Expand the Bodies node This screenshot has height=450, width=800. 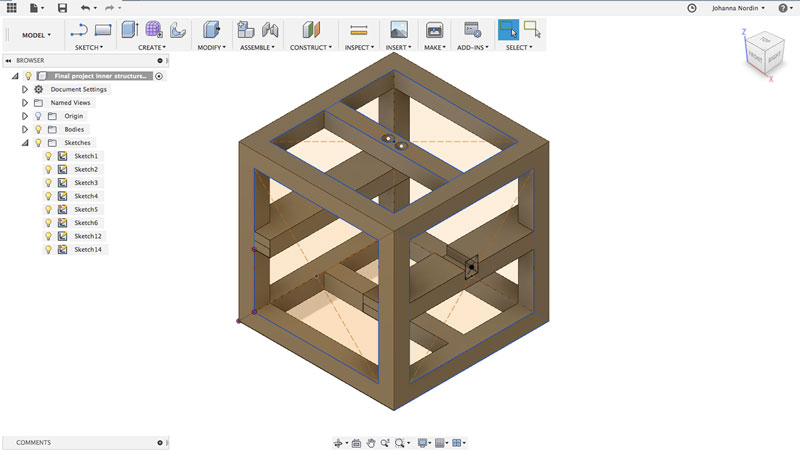point(24,130)
